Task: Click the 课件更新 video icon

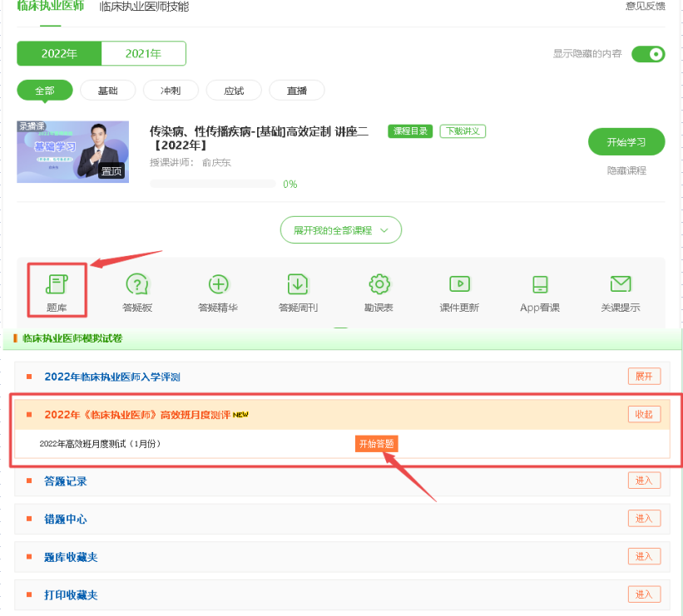Action: 459,284
